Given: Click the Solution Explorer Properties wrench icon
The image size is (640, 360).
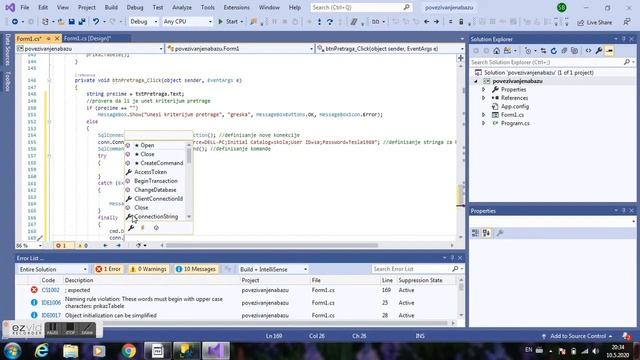Looking at the screenshot, I should [x=599, y=51].
